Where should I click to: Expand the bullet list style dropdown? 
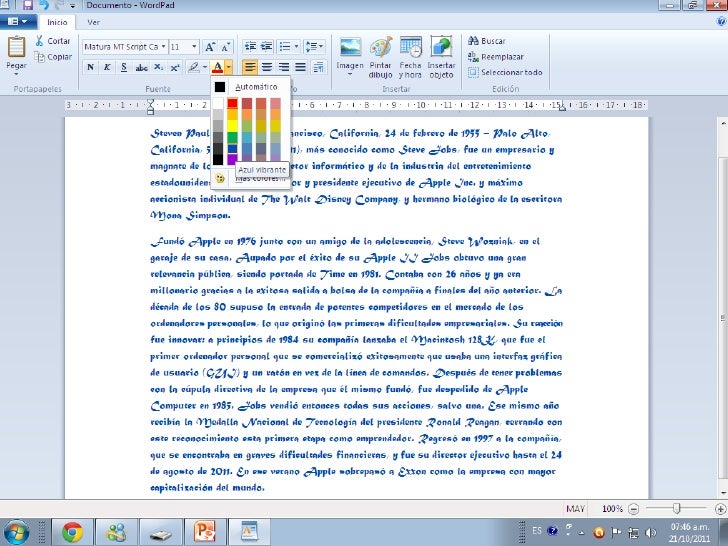[x=296, y=46]
